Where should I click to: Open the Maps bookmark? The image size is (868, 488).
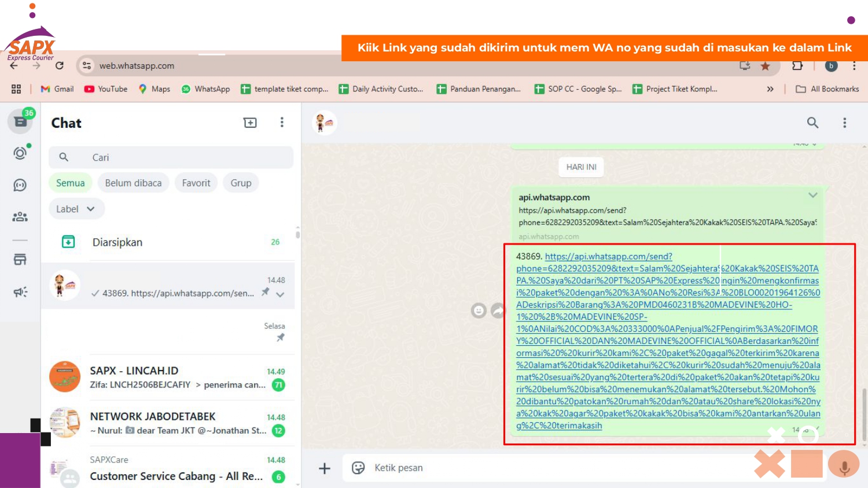point(154,89)
